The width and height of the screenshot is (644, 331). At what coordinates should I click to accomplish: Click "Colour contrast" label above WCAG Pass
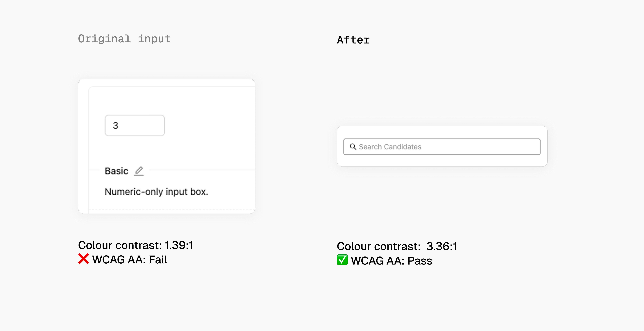(378, 246)
